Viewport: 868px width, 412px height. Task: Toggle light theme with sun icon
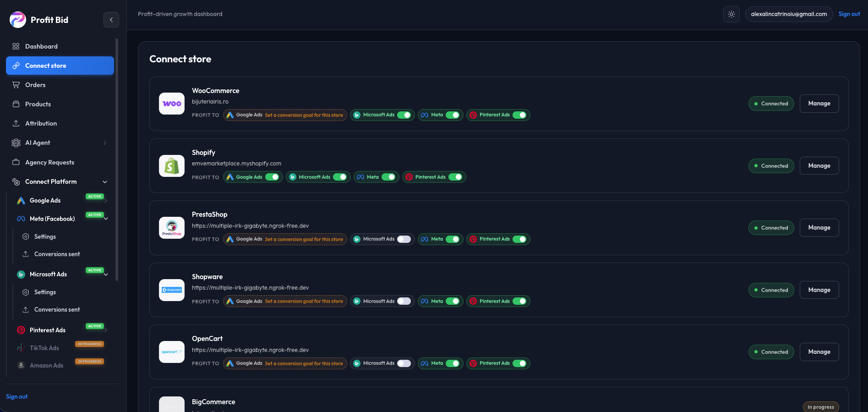click(732, 14)
